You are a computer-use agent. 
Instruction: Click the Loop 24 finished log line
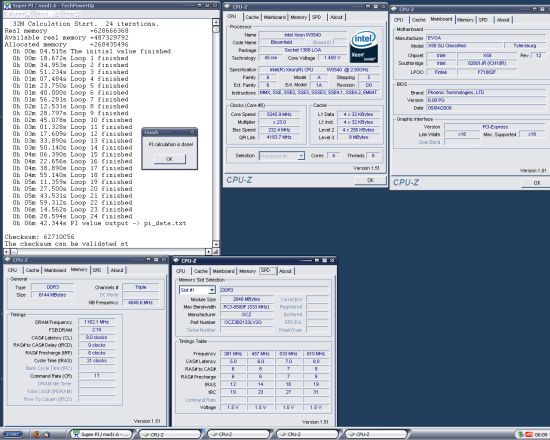tap(72, 216)
